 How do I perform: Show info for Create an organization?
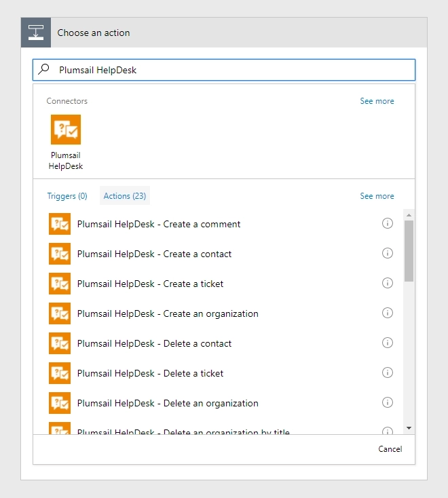coord(388,313)
